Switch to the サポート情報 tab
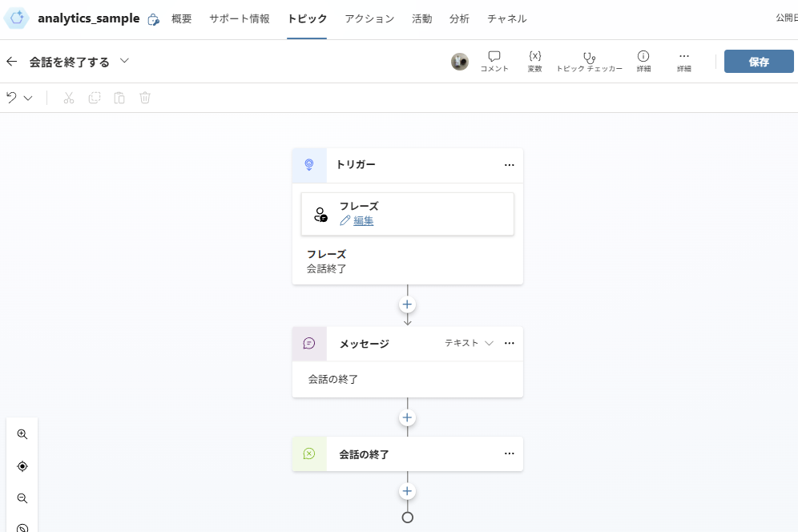 (x=240, y=19)
